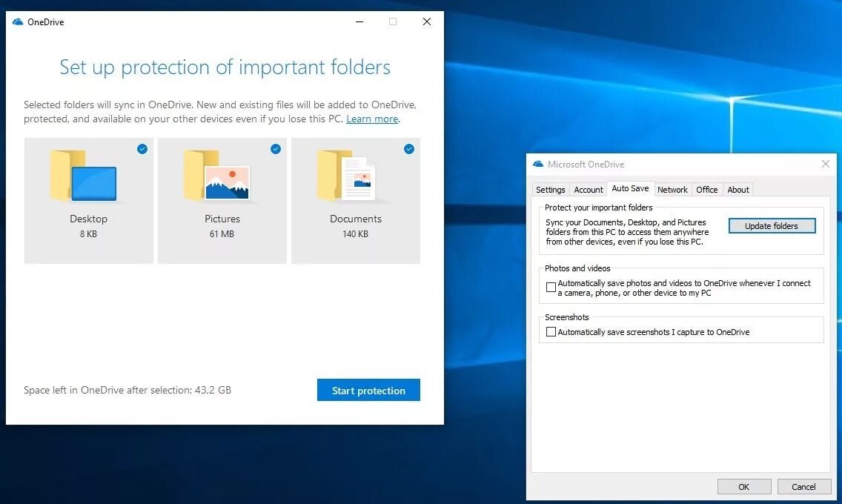The image size is (842, 504).
Task: Click the Screenshots group label
Action: pyautogui.click(x=567, y=317)
